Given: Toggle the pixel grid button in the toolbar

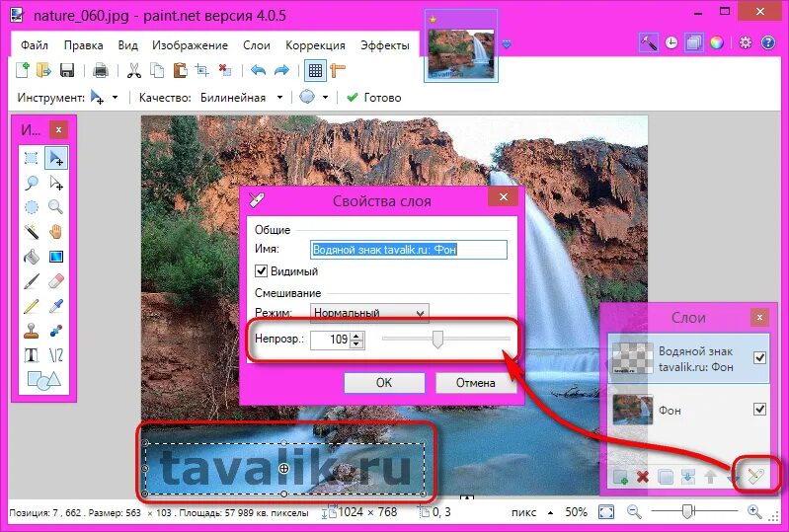Looking at the screenshot, I should click(315, 70).
